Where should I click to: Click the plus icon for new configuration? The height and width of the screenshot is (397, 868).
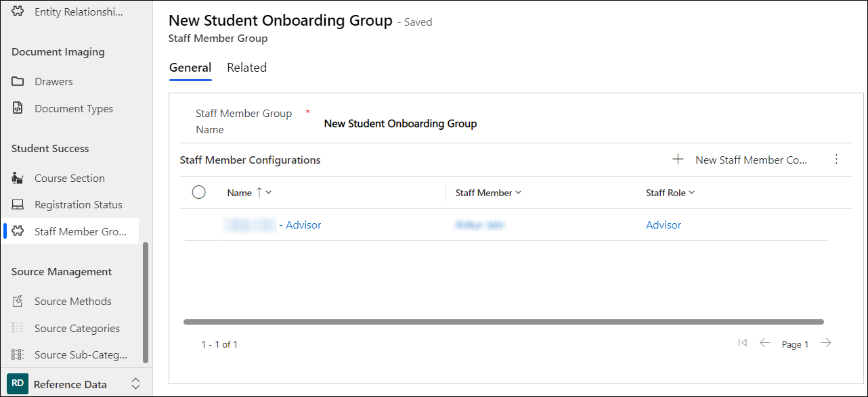click(678, 160)
